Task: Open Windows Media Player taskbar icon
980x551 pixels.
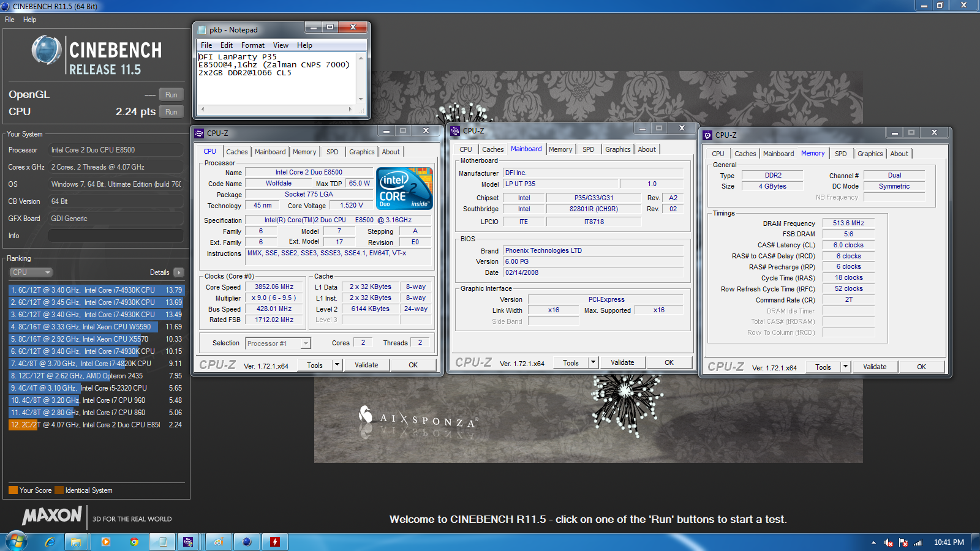Action: pos(105,542)
